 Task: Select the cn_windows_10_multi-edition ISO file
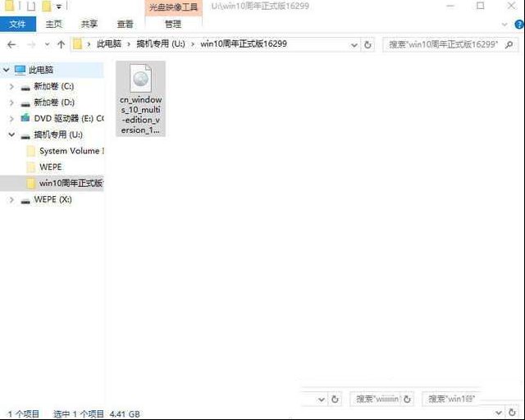pos(140,98)
